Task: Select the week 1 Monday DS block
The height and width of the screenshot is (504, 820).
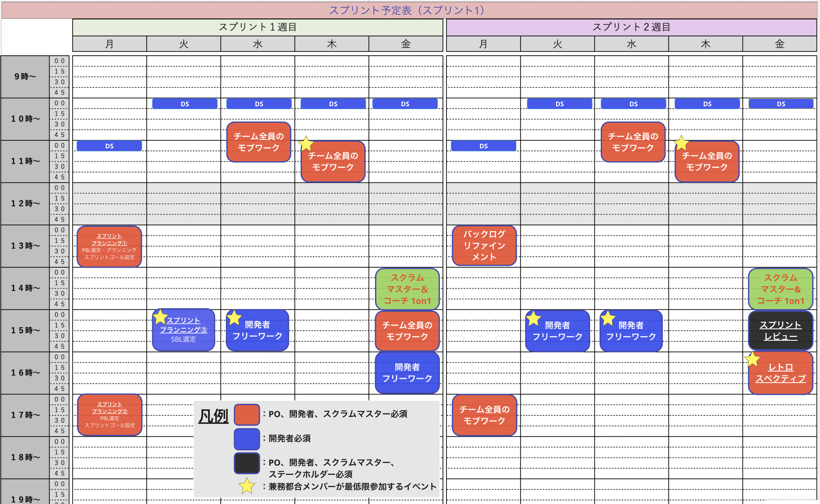Action: [x=109, y=146]
